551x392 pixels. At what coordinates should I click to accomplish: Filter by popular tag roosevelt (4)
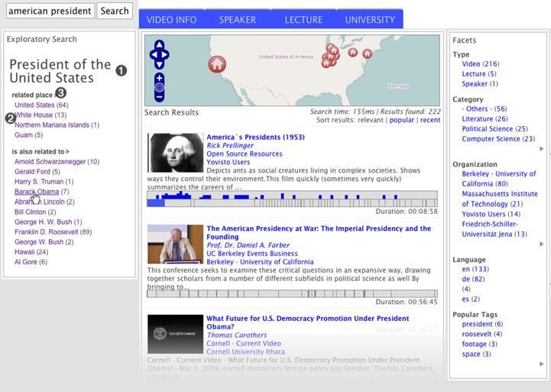click(x=482, y=334)
